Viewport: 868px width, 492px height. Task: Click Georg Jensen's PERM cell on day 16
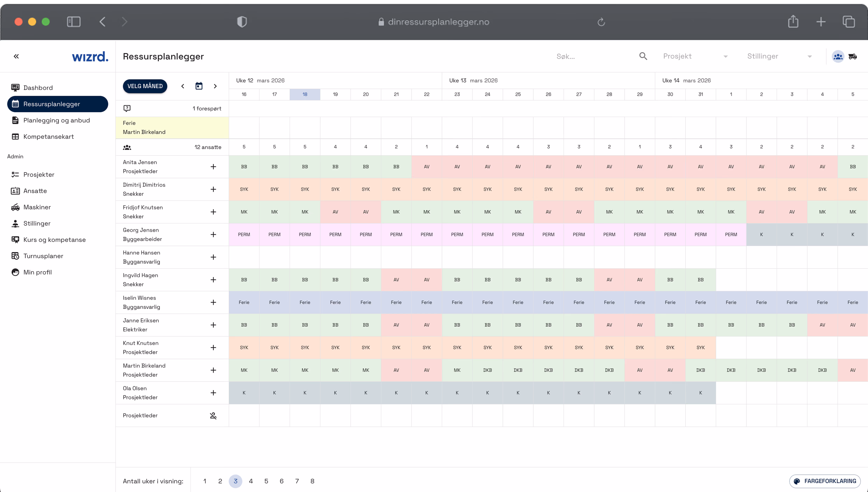point(244,234)
